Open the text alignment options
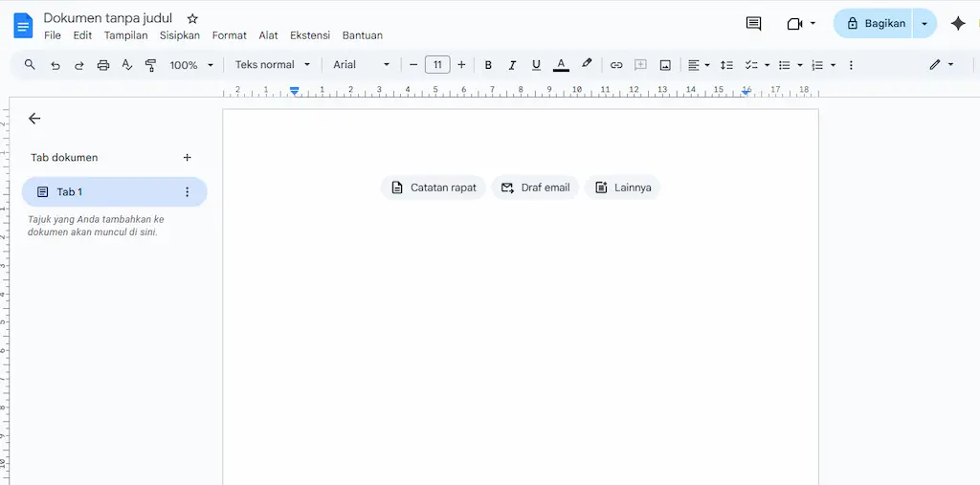The width and height of the screenshot is (980, 485). click(x=698, y=65)
